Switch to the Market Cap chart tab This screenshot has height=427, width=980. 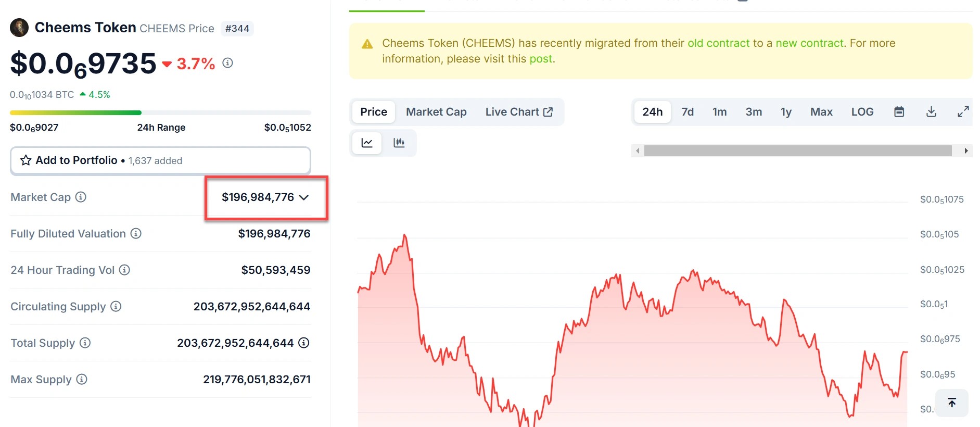click(x=436, y=112)
